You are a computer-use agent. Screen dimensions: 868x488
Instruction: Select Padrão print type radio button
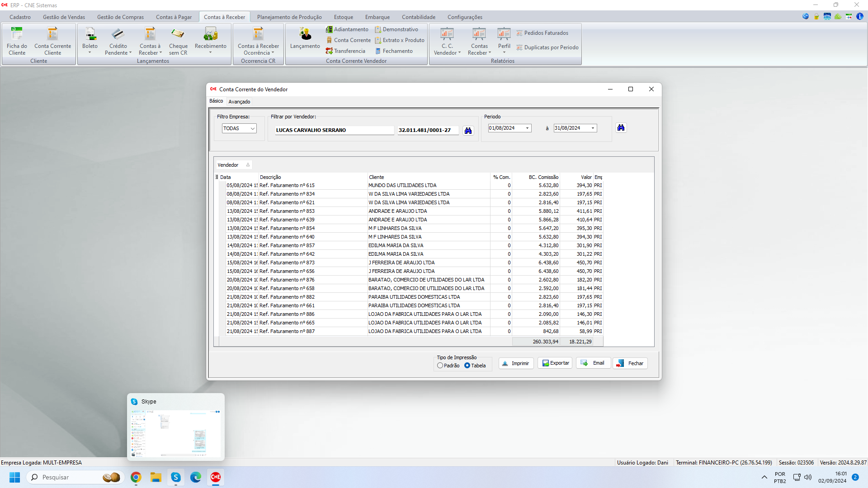click(440, 366)
